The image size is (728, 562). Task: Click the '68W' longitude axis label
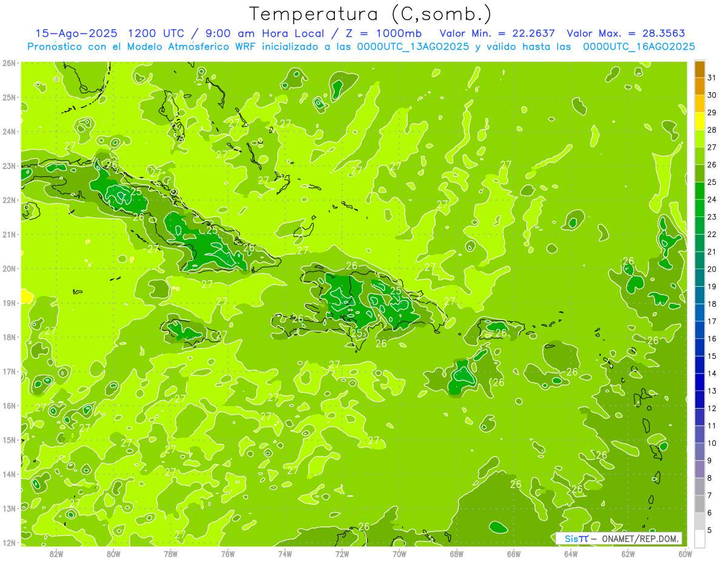(x=457, y=554)
